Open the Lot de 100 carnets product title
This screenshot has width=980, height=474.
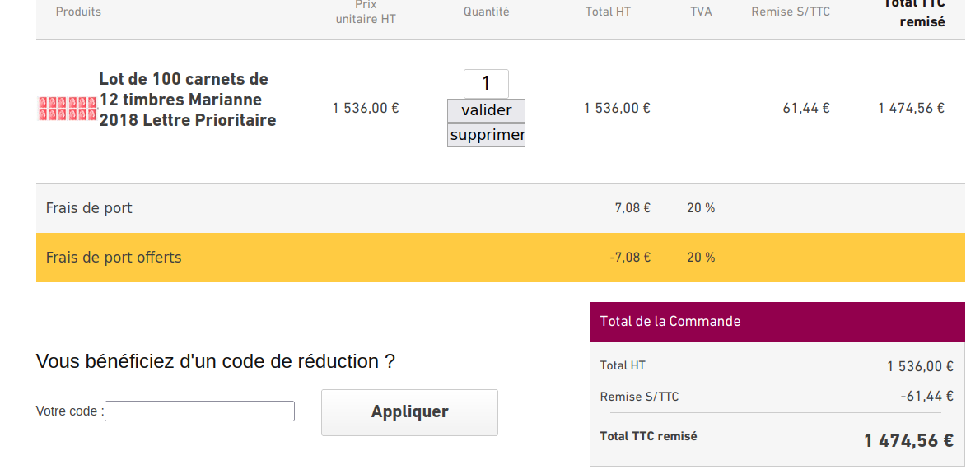[x=187, y=100]
